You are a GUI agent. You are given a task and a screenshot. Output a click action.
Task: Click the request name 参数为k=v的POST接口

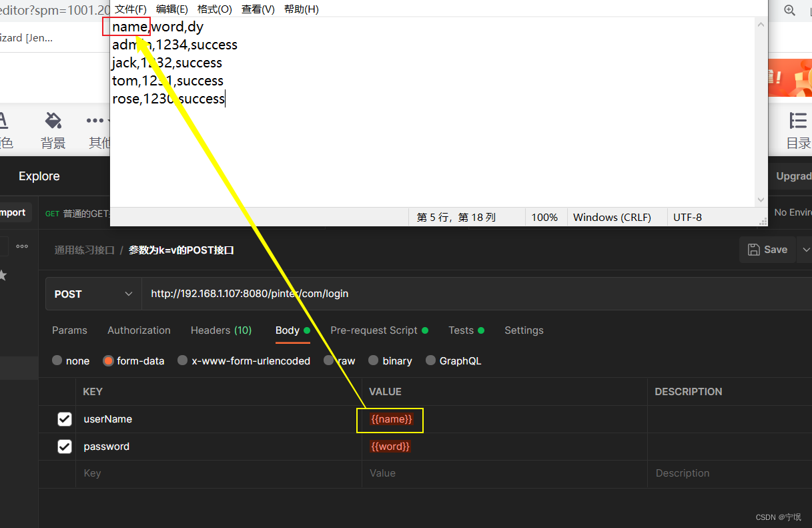[x=181, y=250]
